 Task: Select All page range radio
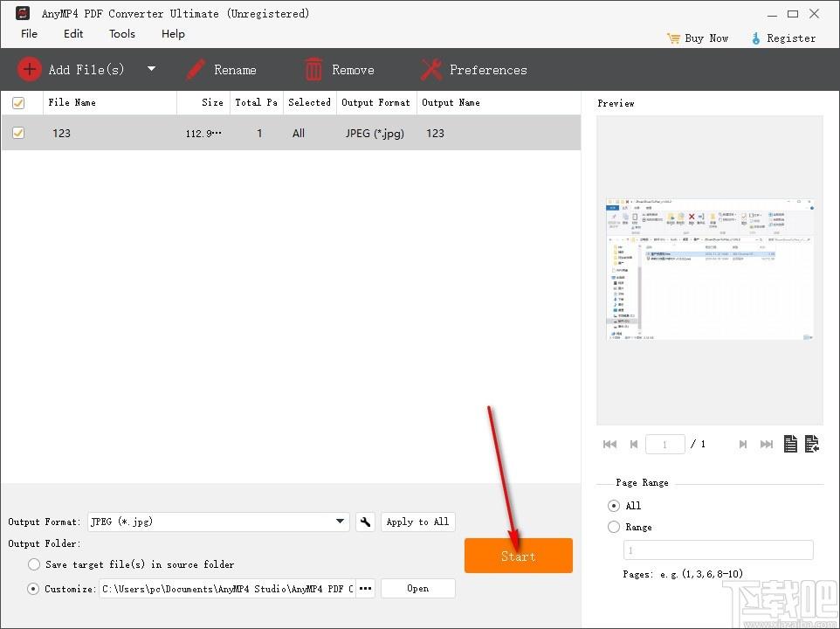[614, 506]
